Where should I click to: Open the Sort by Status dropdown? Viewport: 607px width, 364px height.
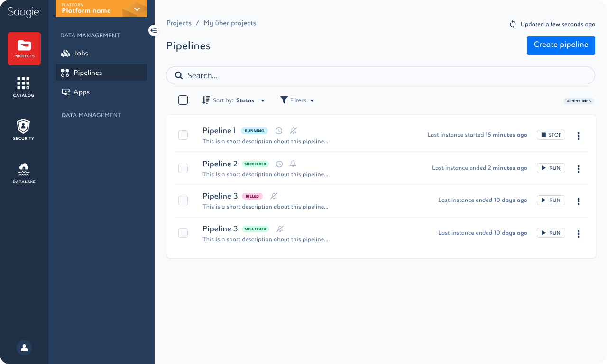point(239,100)
